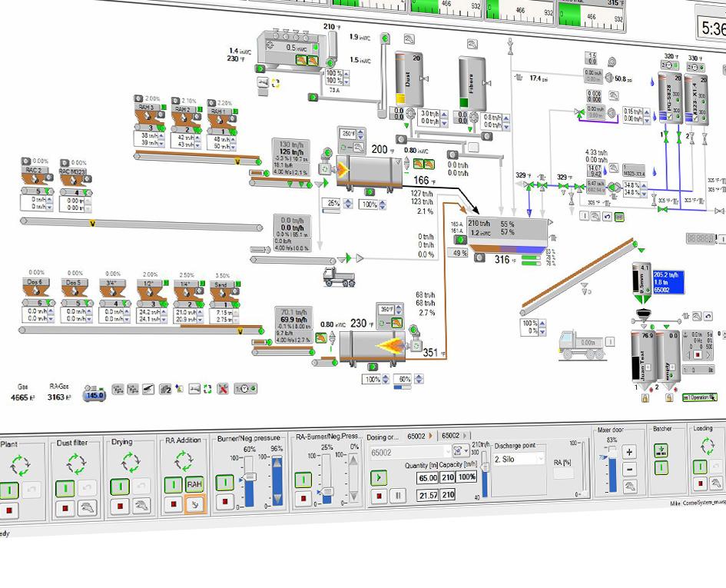726x588 pixels.
Task: Click the stepper beside the 250 °F setpoint
Action: (x=360, y=135)
